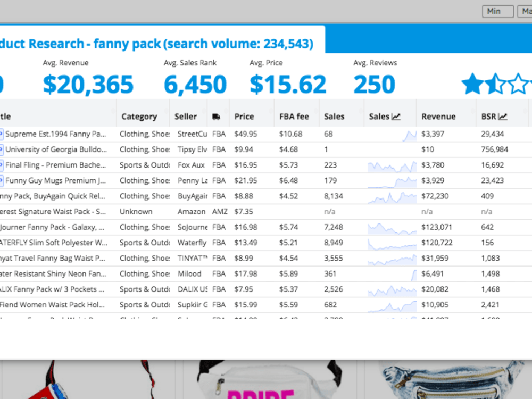Sort by the BSR column header
The width and height of the screenshot is (532, 399).
pyautogui.click(x=488, y=117)
